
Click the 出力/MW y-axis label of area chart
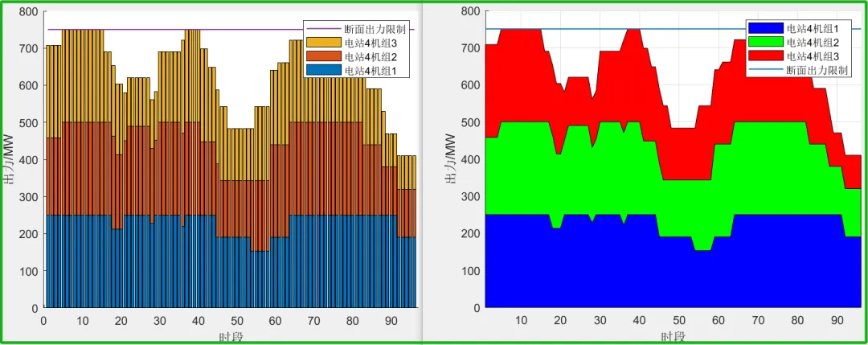pyautogui.click(x=452, y=159)
